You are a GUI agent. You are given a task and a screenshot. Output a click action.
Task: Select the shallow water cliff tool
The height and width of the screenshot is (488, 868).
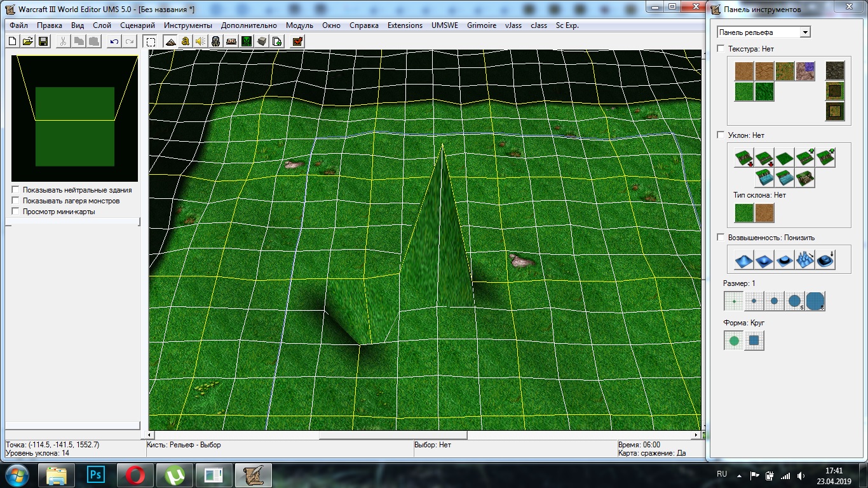tap(785, 178)
